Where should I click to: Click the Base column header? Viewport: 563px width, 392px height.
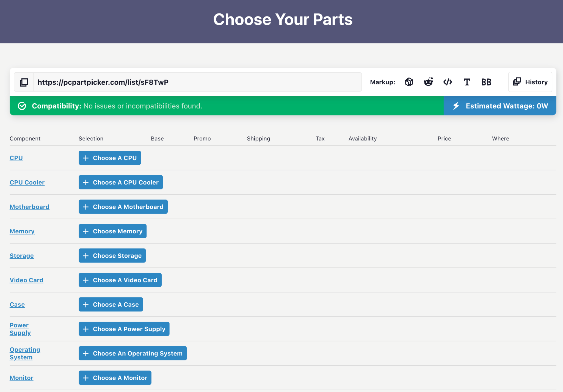157,139
